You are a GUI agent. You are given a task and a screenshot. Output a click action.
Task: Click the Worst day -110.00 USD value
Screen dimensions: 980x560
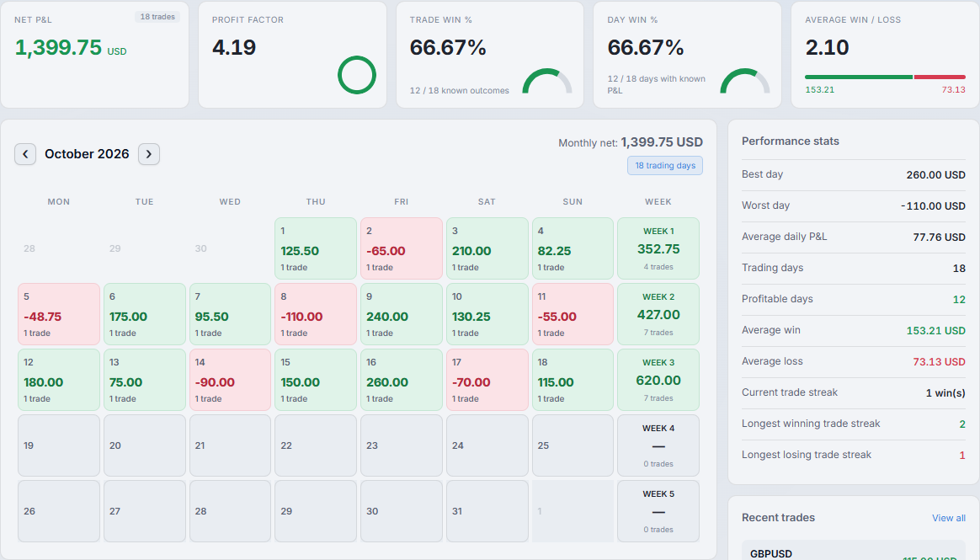933,206
